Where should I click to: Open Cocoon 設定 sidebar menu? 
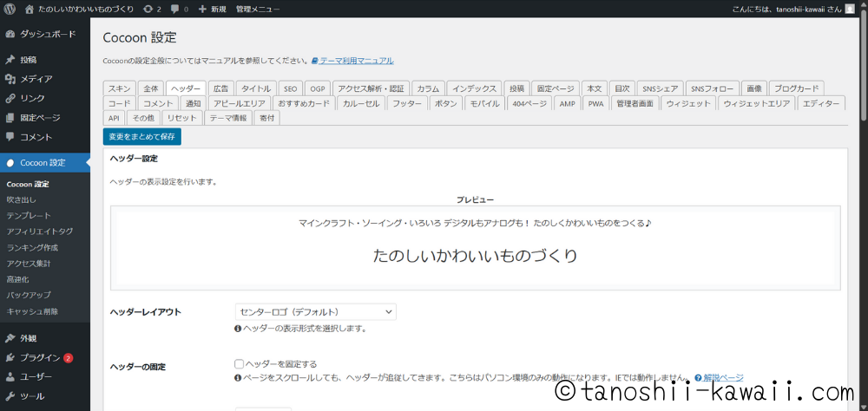point(45,163)
